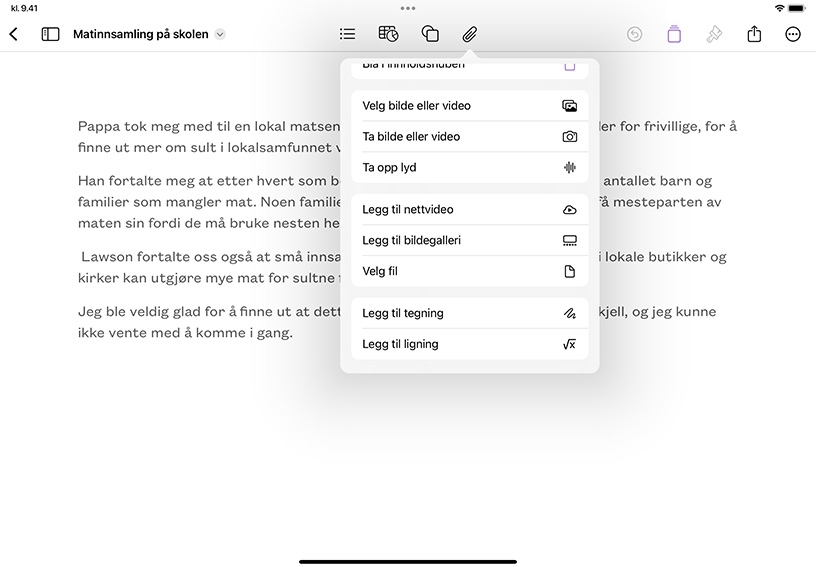Open the document title dropdown chevron

click(x=220, y=35)
